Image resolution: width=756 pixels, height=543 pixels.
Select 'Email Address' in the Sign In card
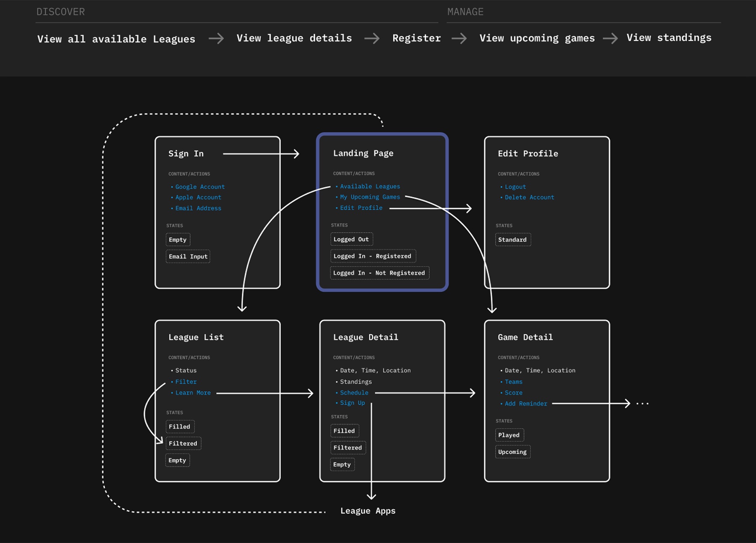pyautogui.click(x=198, y=208)
